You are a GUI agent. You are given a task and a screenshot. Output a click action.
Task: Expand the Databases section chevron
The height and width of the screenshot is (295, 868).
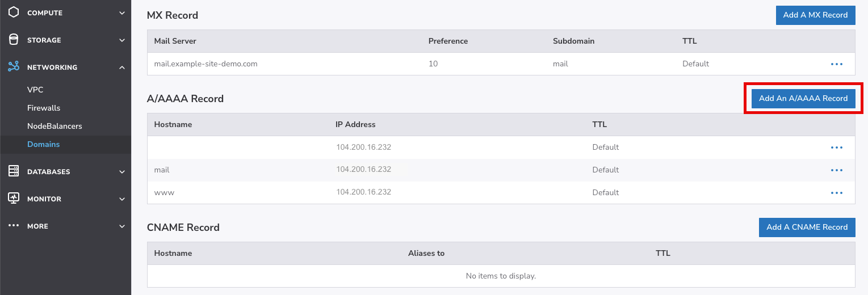click(x=122, y=172)
